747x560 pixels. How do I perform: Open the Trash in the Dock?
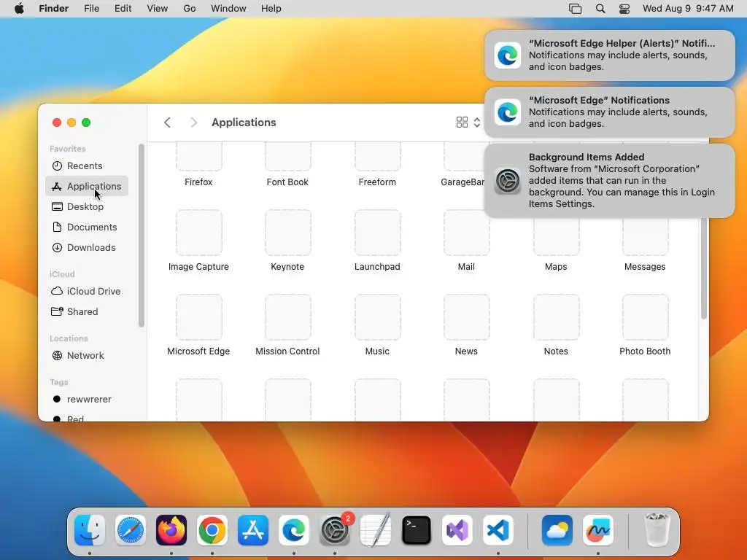coord(657,530)
